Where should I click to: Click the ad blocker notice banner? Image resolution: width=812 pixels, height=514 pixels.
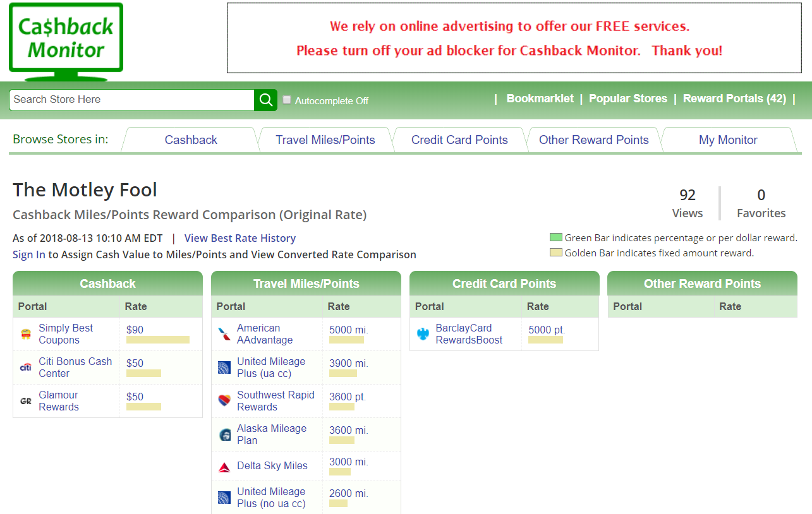(x=514, y=38)
